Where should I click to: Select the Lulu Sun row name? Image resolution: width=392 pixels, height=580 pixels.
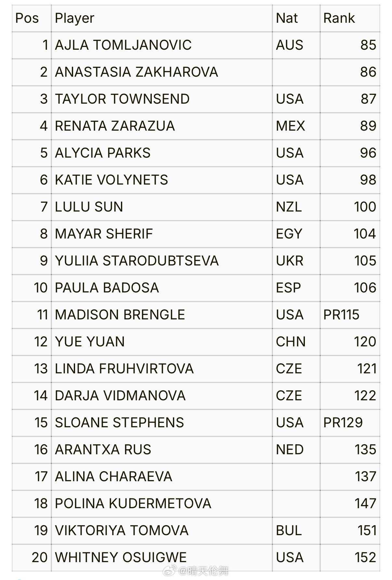tap(89, 207)
